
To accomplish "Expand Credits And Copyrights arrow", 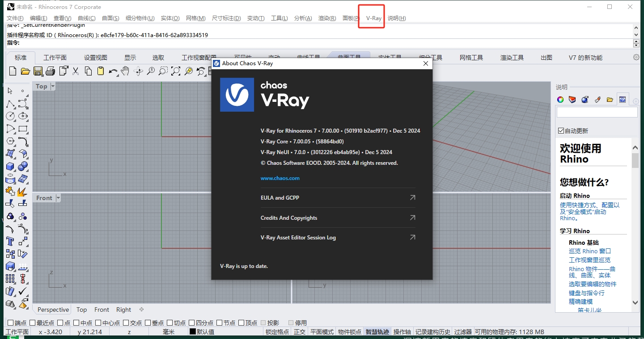I will 412,218.
